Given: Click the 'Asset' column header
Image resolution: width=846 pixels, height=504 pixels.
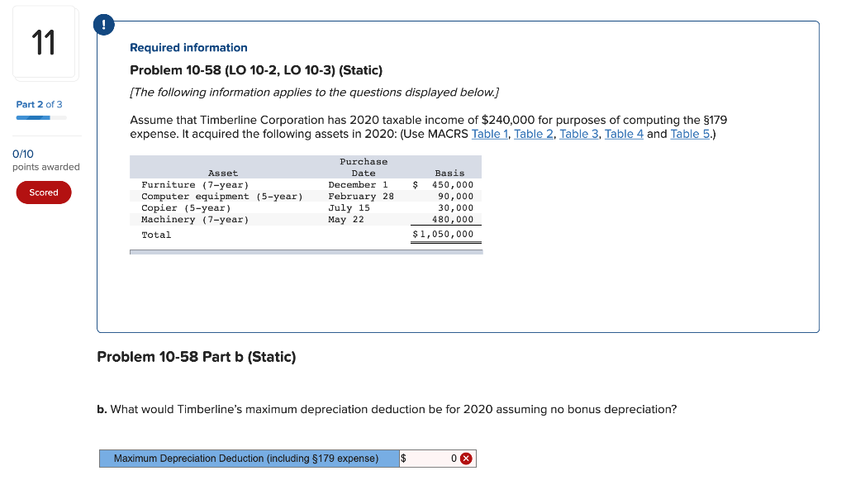Looking at the screenshot, I should tap(223, 174).
